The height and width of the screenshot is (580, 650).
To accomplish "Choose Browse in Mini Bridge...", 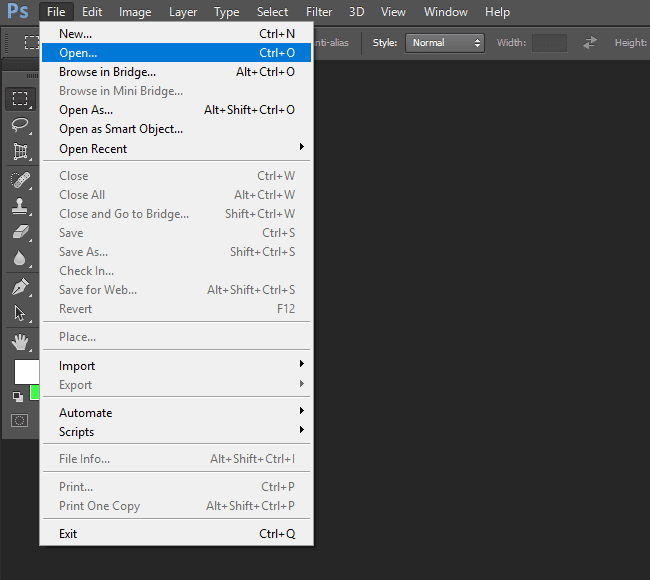I will tap(176, 91).
